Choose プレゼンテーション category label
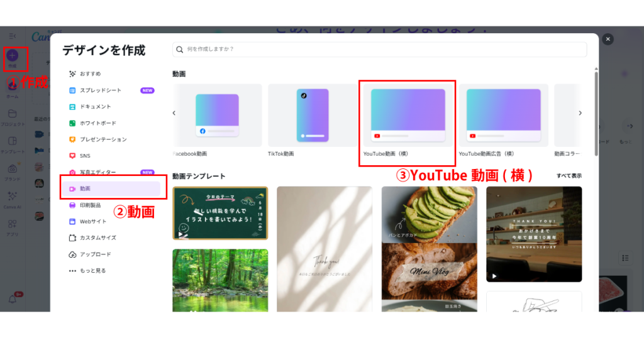The height and width of the screenshot is (338, 644). (x=104, y=139)
